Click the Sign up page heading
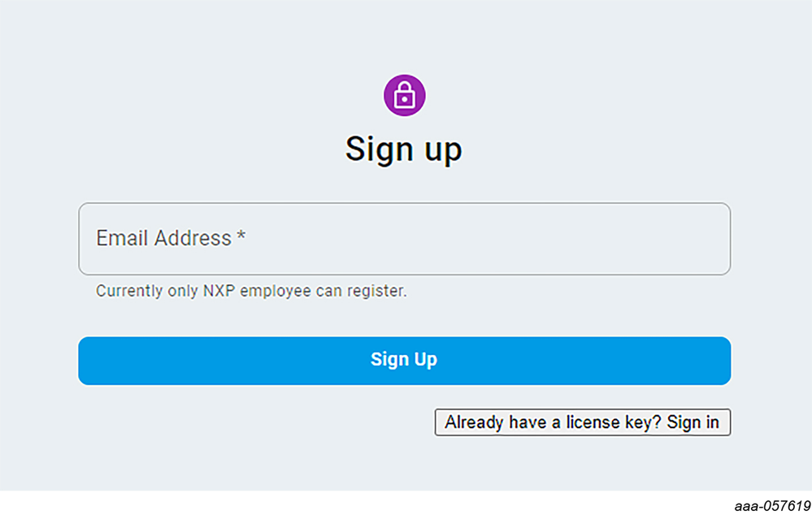Viewport: 812px width, 515px height. 404,149
